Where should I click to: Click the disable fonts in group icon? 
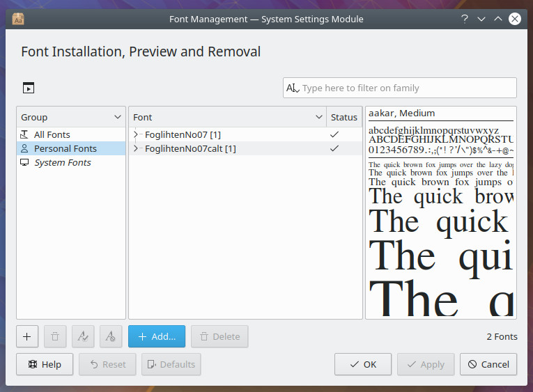point(111,336)
